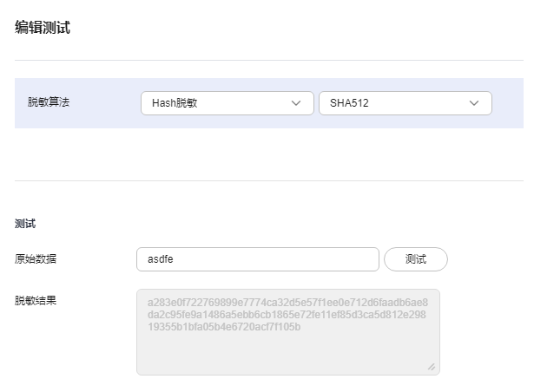Screen dimensions: 534x392
Task: Click the 测试 section heading
Action: 25,224
